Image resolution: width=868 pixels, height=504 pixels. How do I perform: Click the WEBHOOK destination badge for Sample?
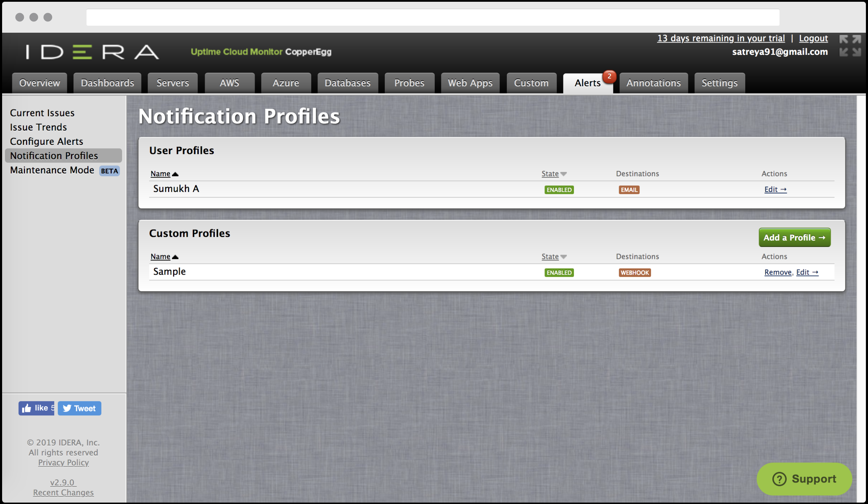click(634, 273)
